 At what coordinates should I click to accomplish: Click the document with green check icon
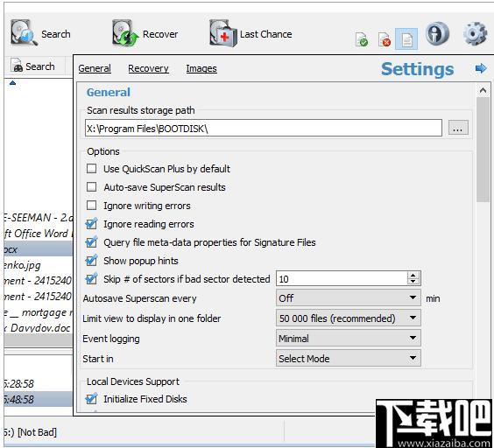click(362, 39)
